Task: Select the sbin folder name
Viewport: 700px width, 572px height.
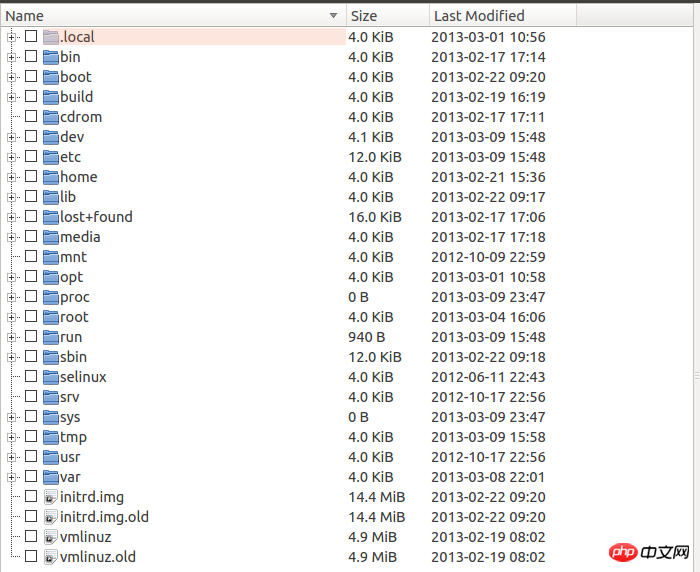Action: tap(73, 357)
